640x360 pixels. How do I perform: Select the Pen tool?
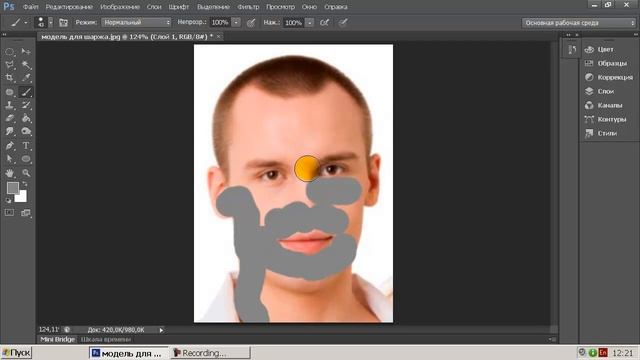(10, 146)
